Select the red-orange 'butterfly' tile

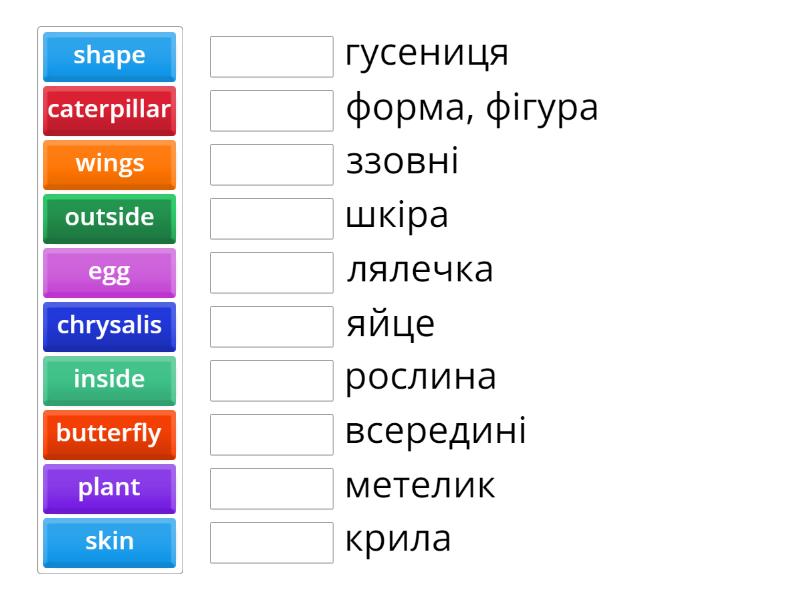tap(110, 434)
